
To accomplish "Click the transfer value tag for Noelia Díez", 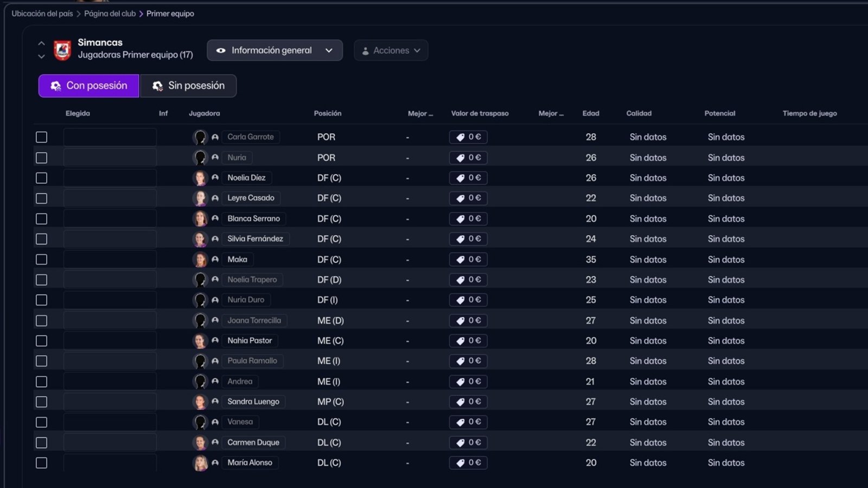I will tap(468, 178).
